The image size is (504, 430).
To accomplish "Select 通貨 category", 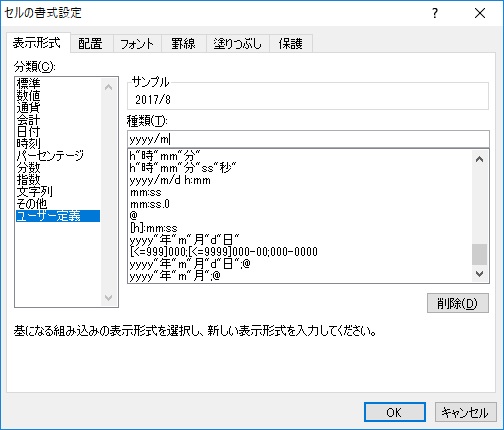I will 58,108.
